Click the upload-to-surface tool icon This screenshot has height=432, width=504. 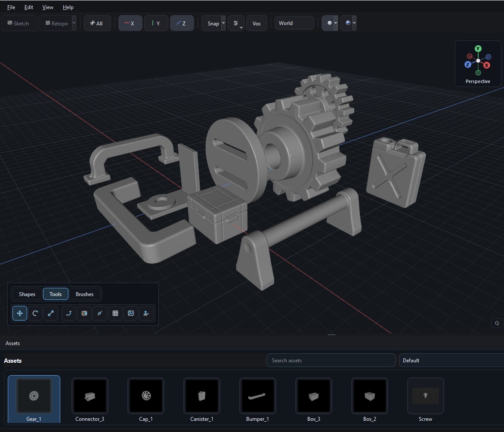point(146,313)
